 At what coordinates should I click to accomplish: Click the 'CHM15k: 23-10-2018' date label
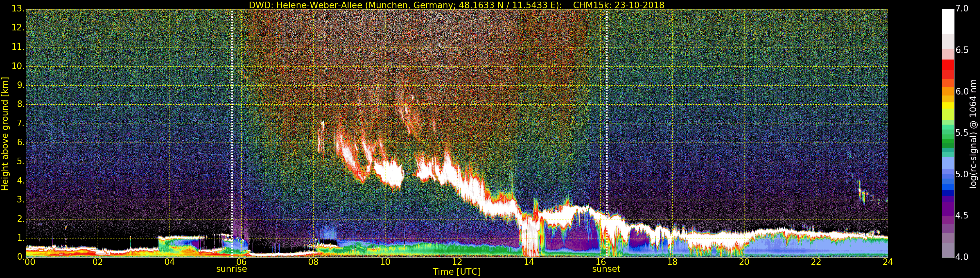point(619,5)
